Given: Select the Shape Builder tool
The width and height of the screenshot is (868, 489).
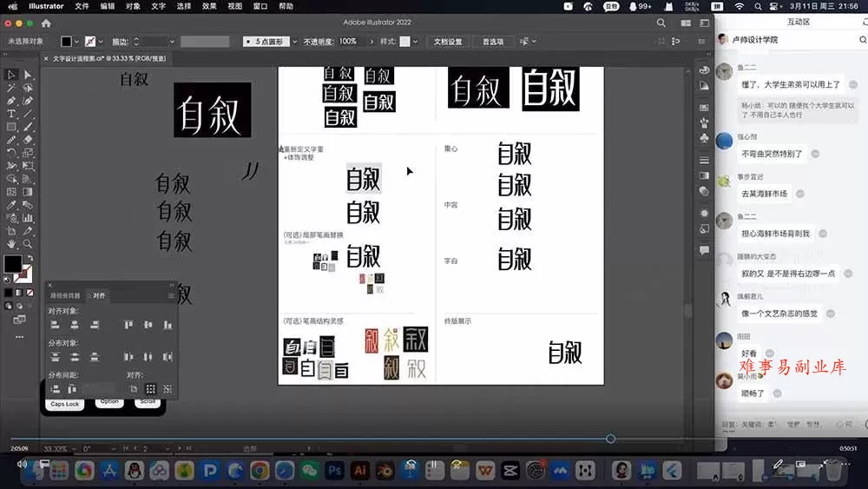Looking at the screenshot, I should point(11,179).
